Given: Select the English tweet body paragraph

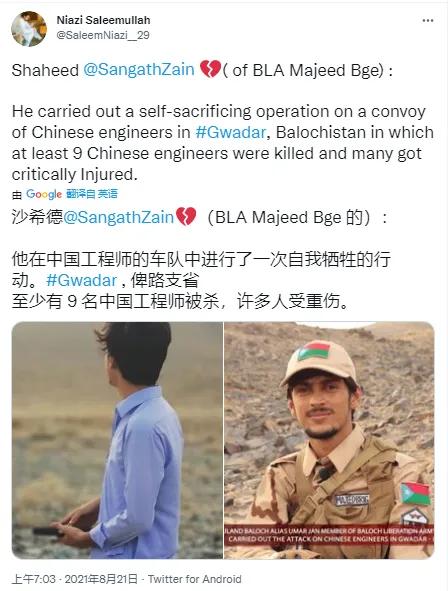Looking at the screenshot, I should tap(222, 143).
